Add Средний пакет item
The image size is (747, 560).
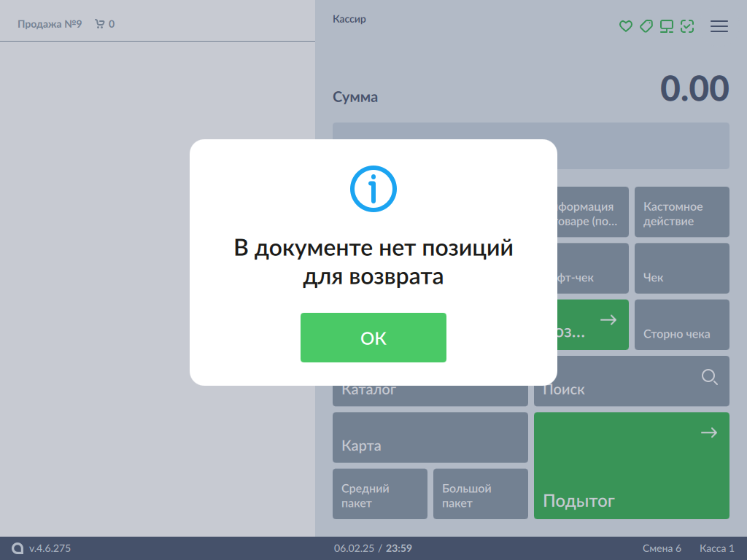pyautogui.click(x=379, y=494)
